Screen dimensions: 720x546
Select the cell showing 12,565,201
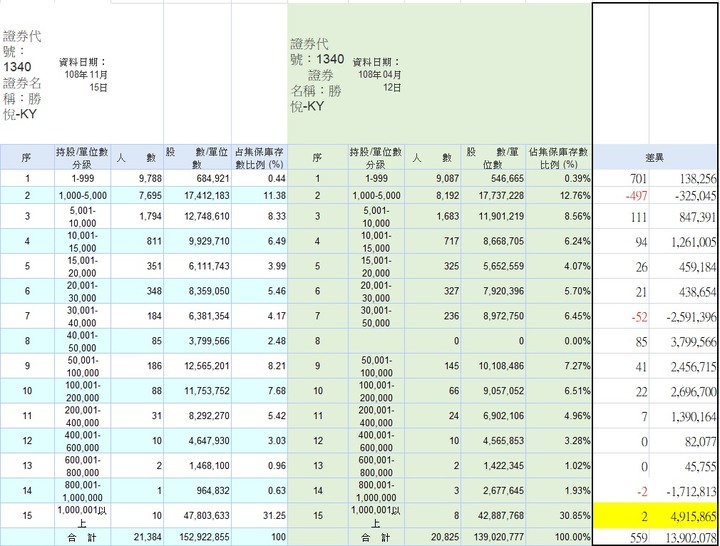coord(197,366)
